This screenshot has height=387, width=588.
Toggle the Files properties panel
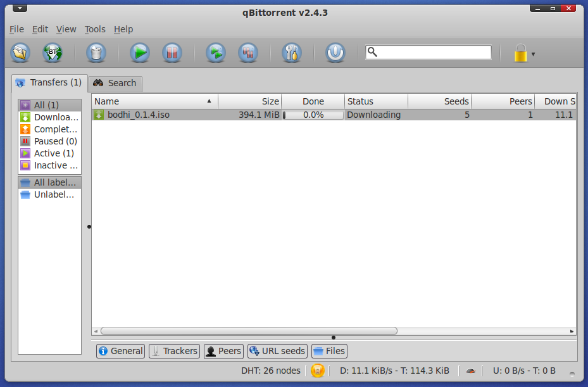pyautogui.click(x=329, y=351)
